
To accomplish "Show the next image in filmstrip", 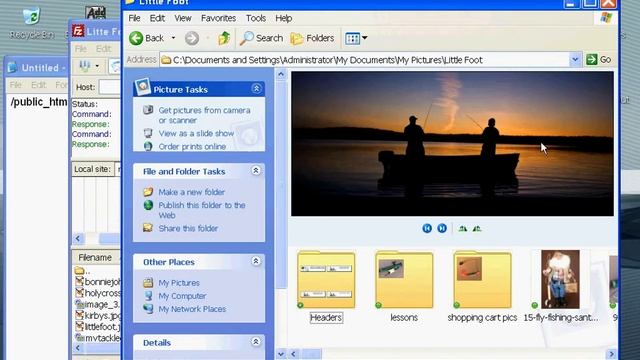I will pos(442,228).
